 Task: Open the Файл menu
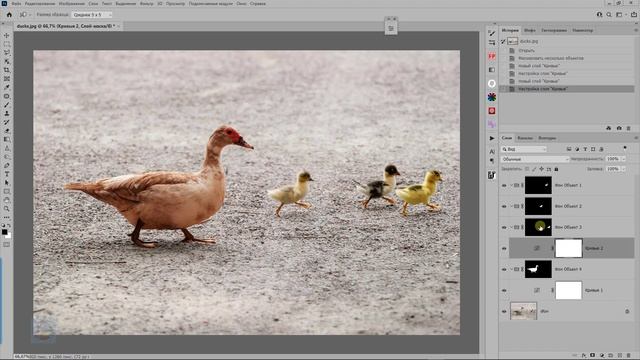click(x=16, y=4)
